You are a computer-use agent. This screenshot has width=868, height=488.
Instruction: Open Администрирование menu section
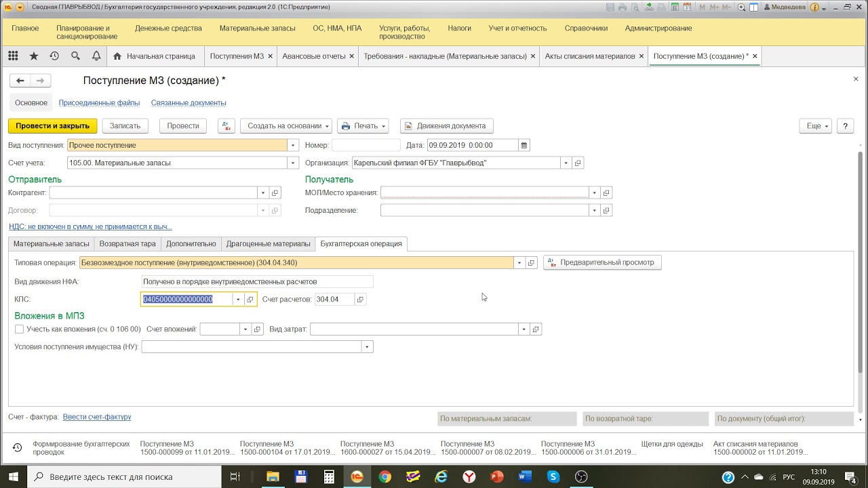point(658,28)
